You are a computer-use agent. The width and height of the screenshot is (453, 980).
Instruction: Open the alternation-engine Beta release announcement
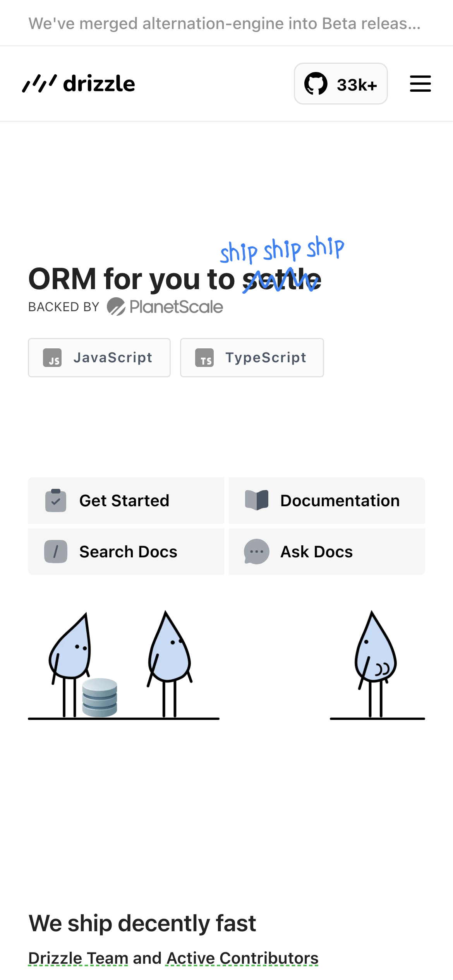pos(225,24)
